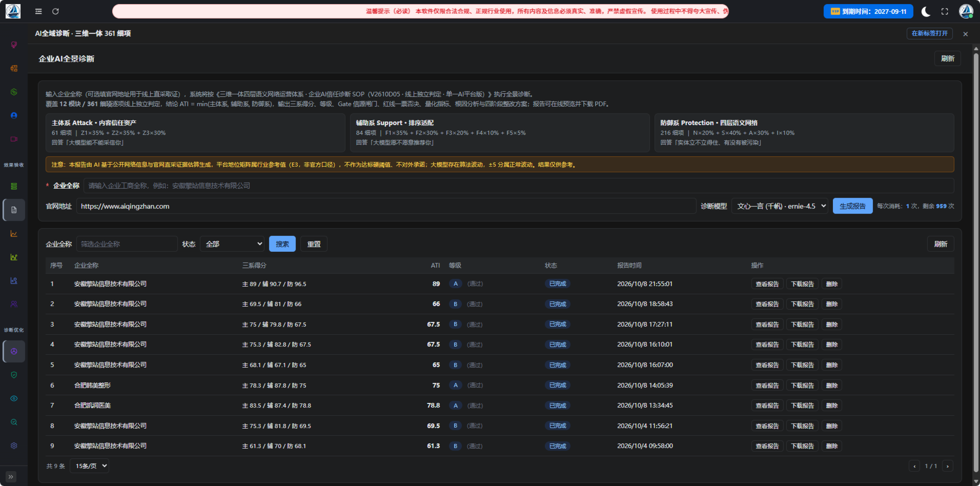Click the hamburger menu icon in top bar
The height and width of the screenshot is (486, 980).
[38, 11]
